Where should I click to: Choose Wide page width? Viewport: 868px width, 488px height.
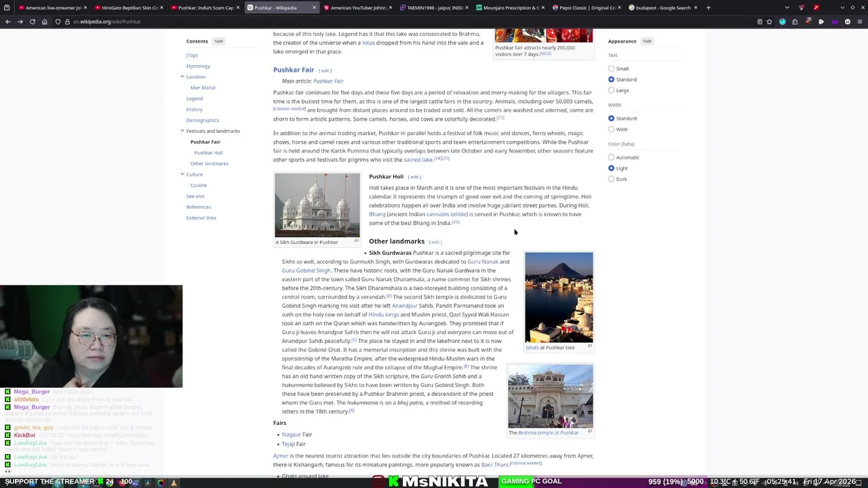click(611, 129)
